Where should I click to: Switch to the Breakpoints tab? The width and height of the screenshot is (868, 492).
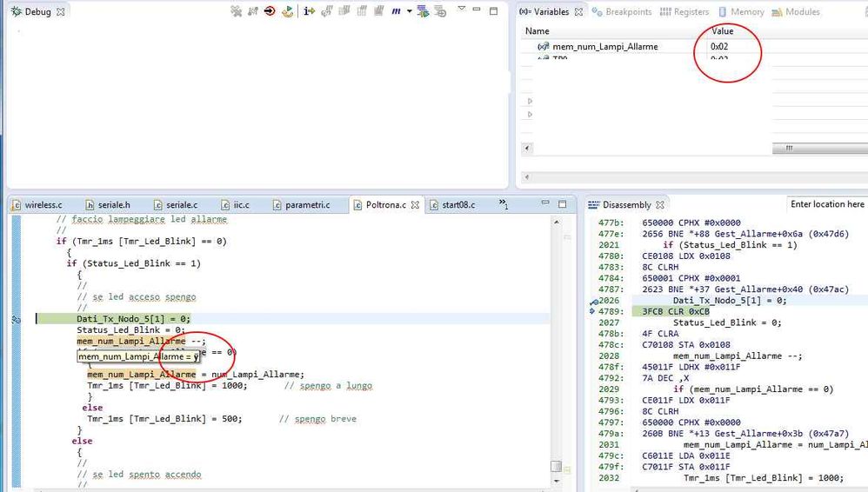(x=622, y=11)
